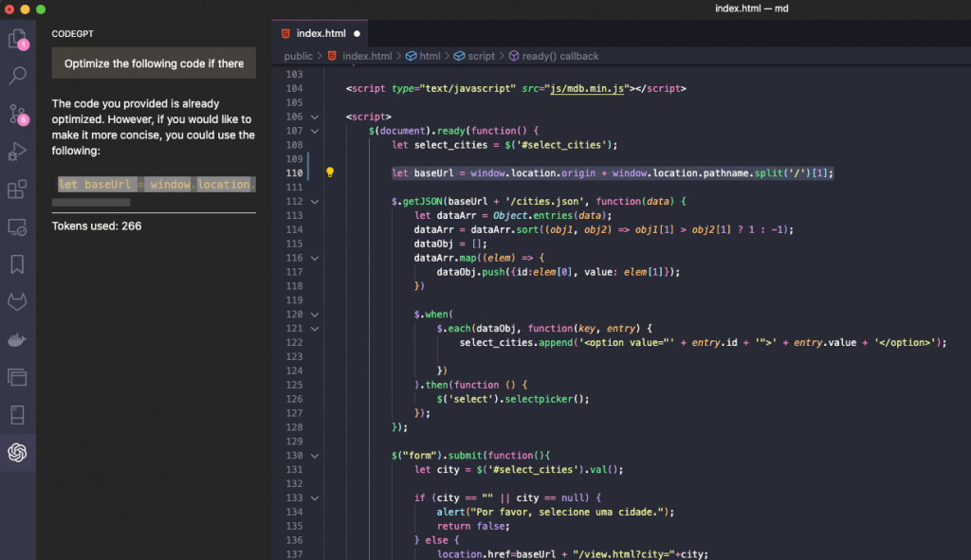The height and width of the screenshot is (560, 971).
Task: Collapse the script block at line 106
Action: (x=315, y=117)
